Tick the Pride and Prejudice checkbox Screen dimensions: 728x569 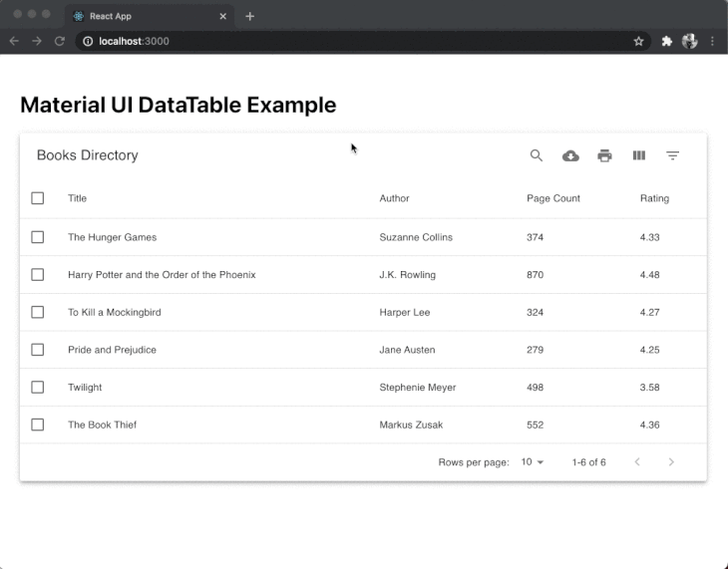coord(38,350)
